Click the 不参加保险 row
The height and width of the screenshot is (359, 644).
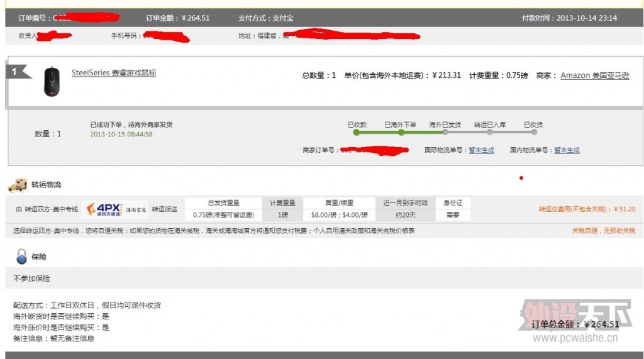pos(324,279)
